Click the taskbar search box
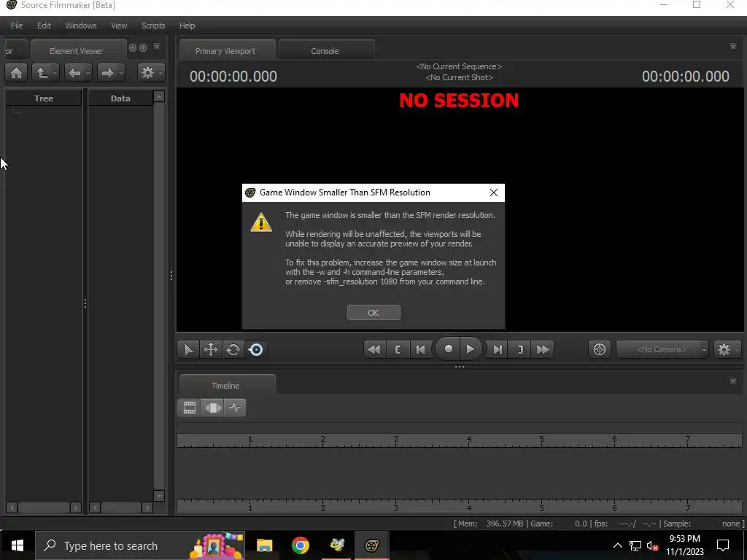747x560 pixels. (x=140, y=545)
